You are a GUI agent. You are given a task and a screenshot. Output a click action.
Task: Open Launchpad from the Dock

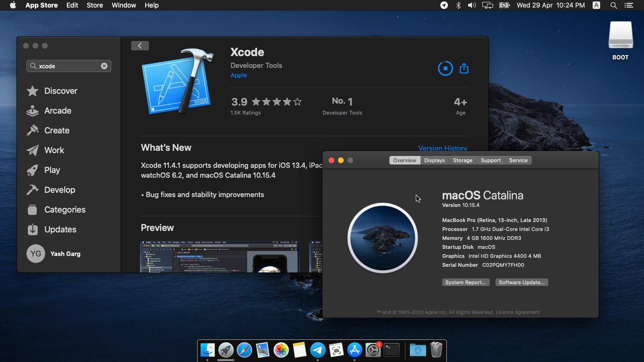(226, 350)
